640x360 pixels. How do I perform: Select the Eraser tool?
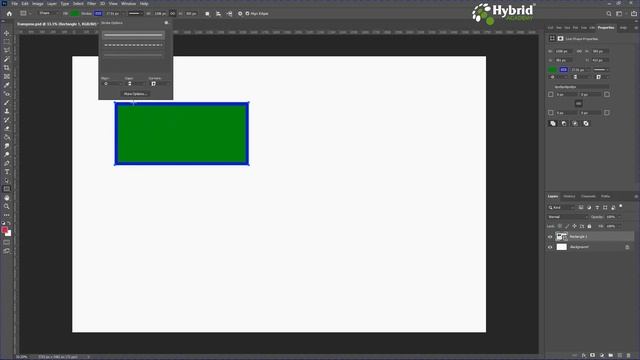7,129
